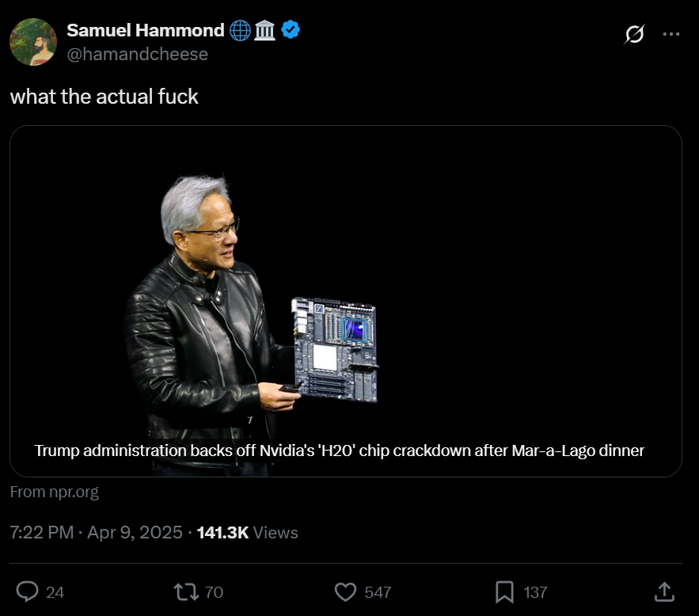
Task: Click the 547 likes count
Action: [378, 592]
